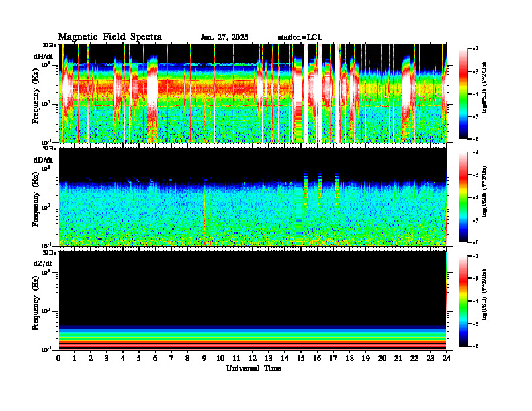The image size is (532, 411).
Task: Click the -2 value on dH/dt colorbar
Action: (x=476, y=49)
